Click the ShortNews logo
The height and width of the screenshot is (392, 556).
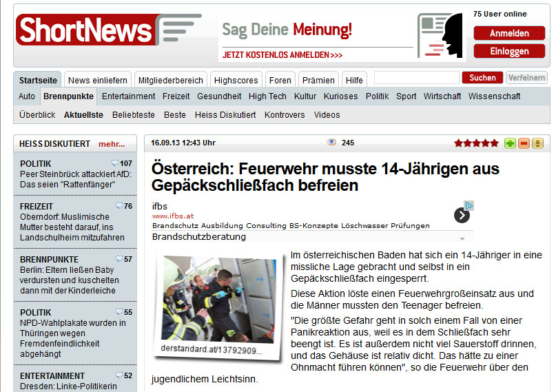click(x=109, y=30)
